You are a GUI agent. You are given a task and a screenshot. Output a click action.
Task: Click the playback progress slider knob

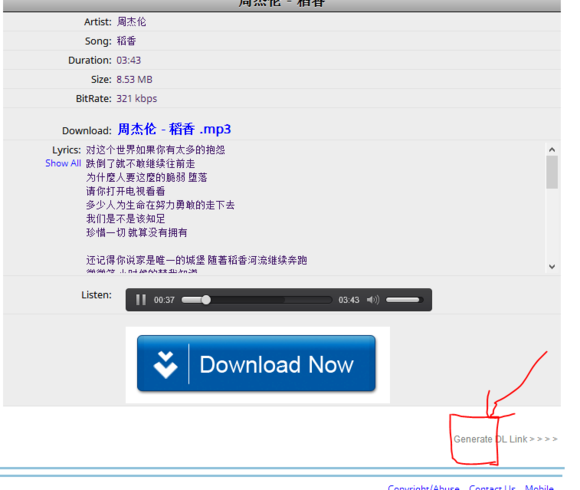pos(206,300)
